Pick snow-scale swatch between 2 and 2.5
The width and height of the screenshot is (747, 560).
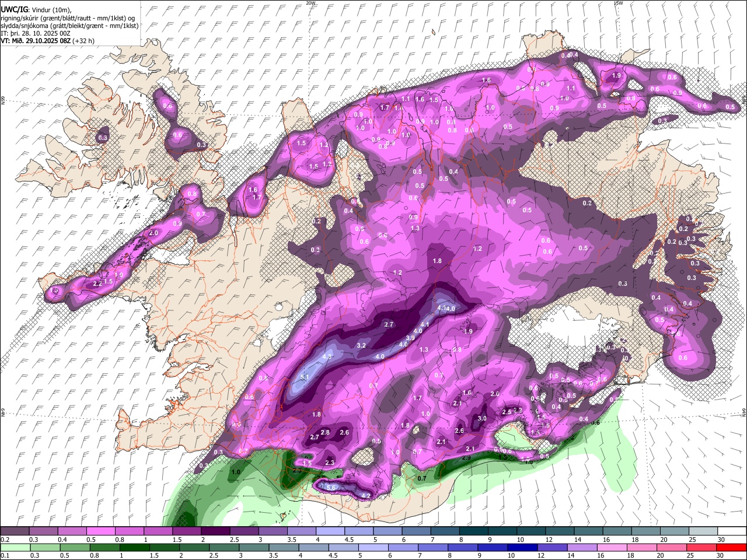click(215, 531)
